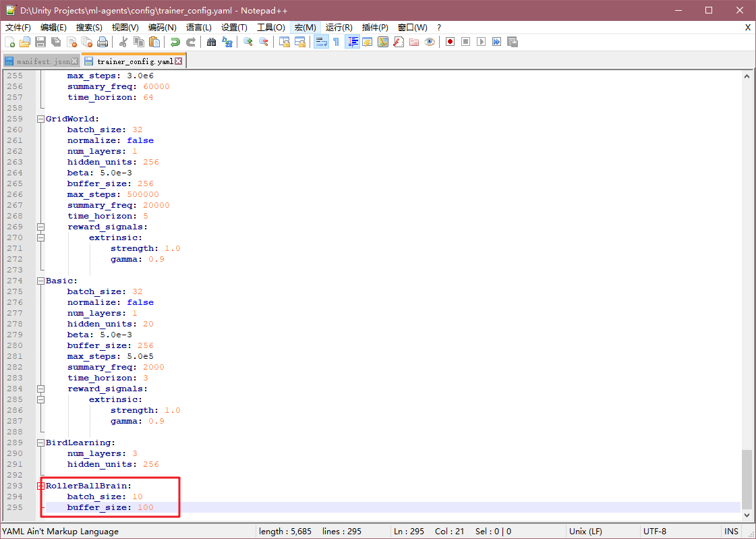Cut selection with the scissors icon

click(x=123, y=42)
